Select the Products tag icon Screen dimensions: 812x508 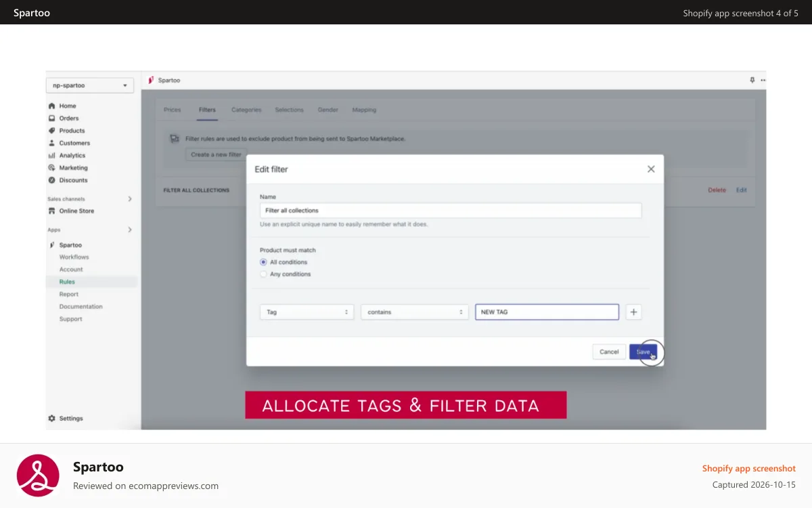click(51, 131)
